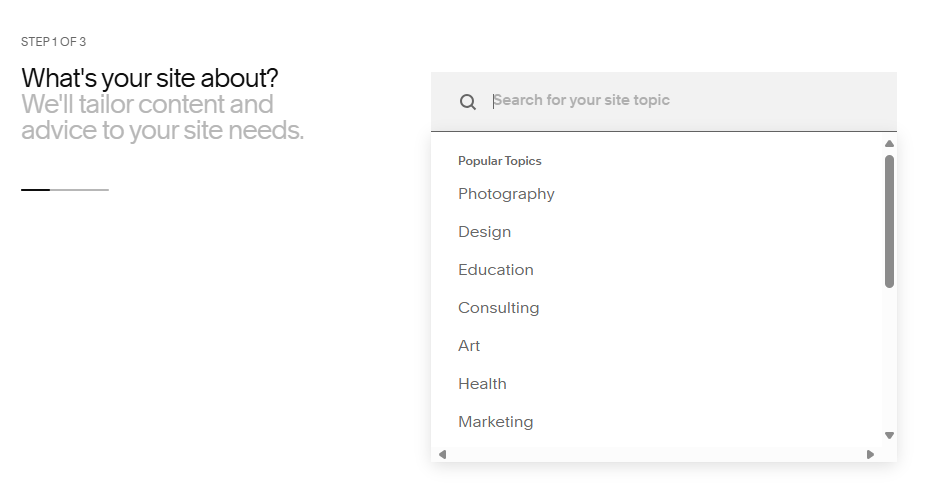This screenshot has height=488, width=944.
Task: Click the "What's your site about?" heading
Action: click(150, 78)
